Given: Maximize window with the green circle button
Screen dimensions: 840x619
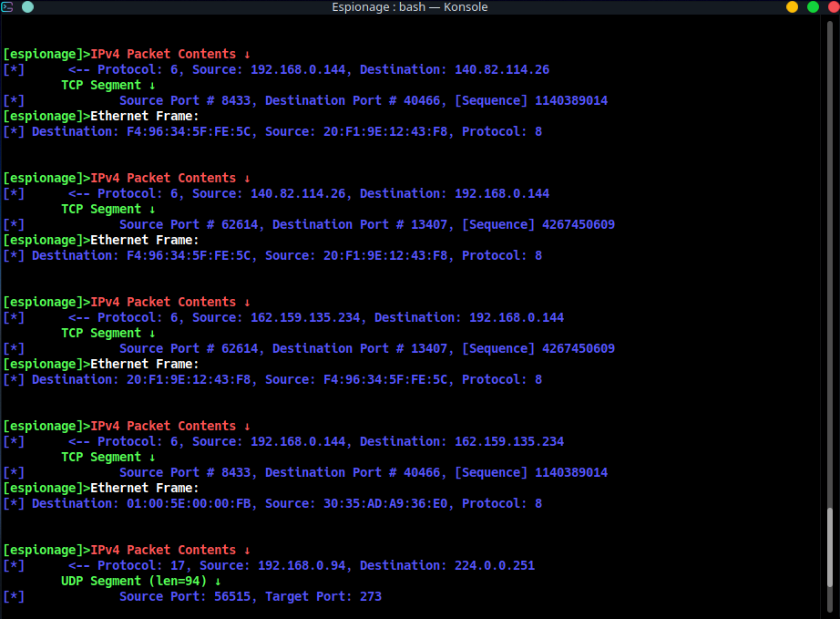Looking at the screenshot, I should pos(812,7).
